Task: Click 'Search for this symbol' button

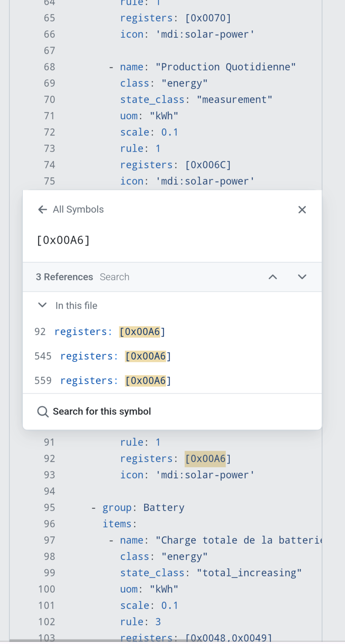Action: 102,412
